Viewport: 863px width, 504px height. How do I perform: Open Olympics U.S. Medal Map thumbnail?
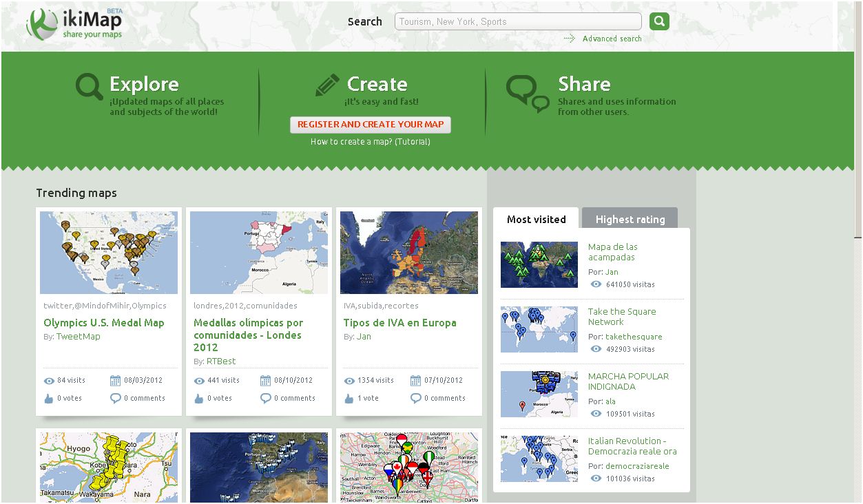click(x=109, y=253)
